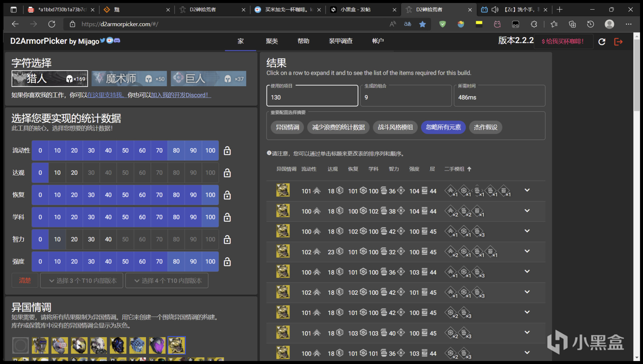Click the Discord icon next to Mijago
The width and height of the screenshot is (643, 364).
click(117, 41)
